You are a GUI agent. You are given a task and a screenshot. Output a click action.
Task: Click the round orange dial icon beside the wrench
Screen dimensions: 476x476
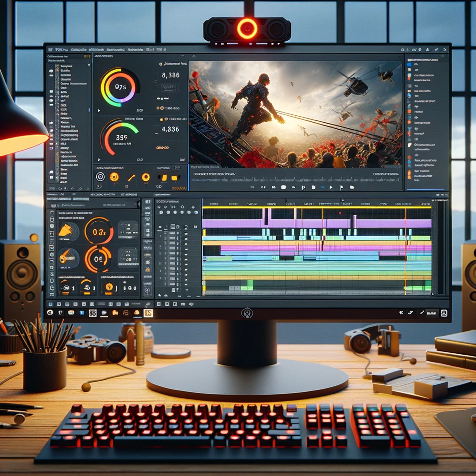click(x=145, y=177)
